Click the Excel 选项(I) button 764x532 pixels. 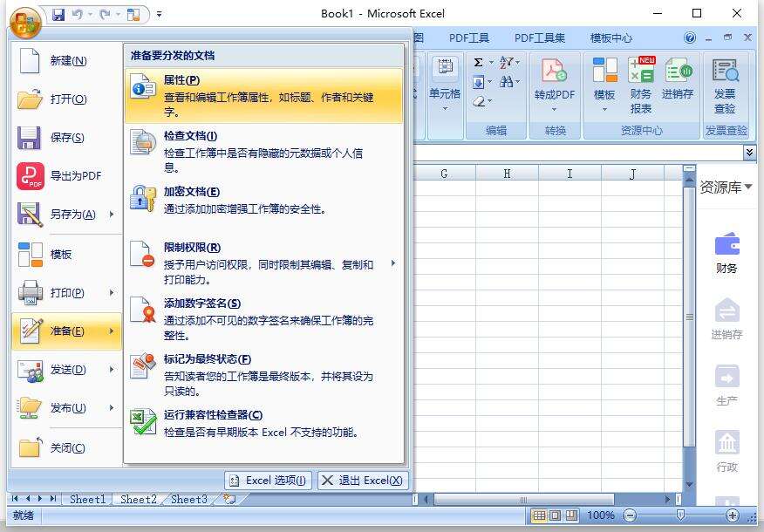click(268, 481)
